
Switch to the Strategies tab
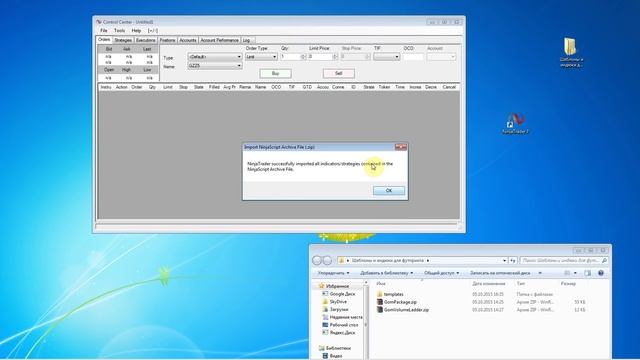click(123, 40)
